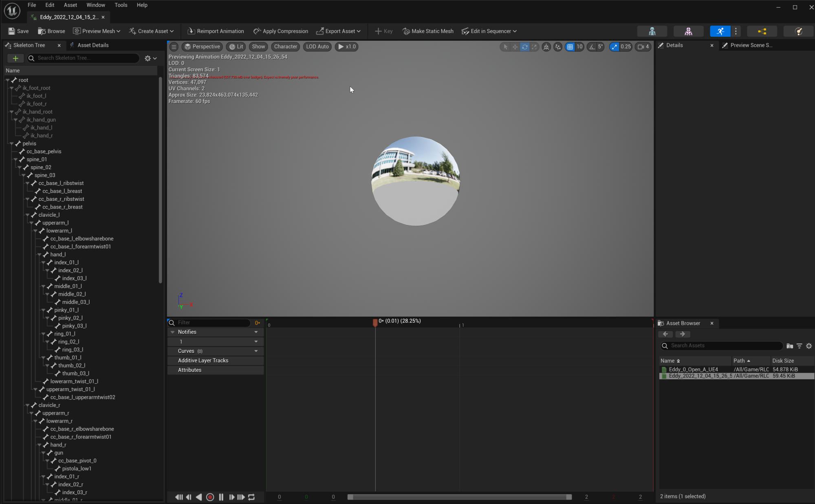
Task: Open the Skeleton editor mode
Action: [652, 31]
